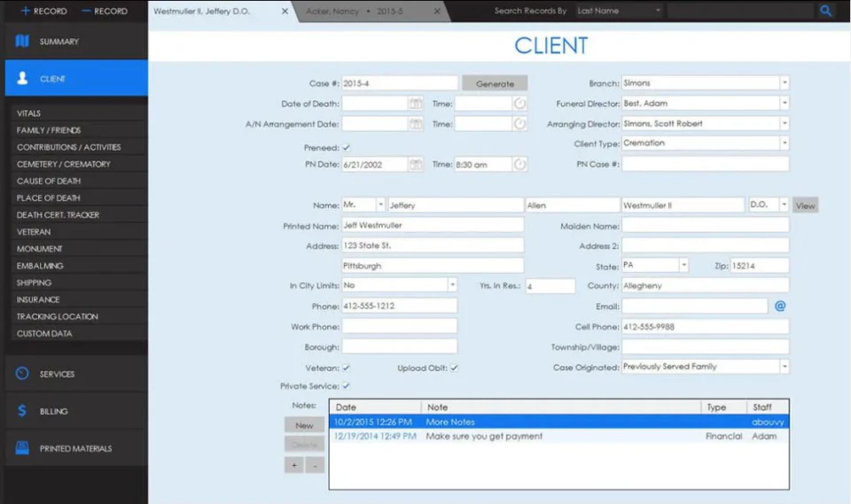Image resolution: width=851 pixels, height=504 pixels.
Task: Open Death Cert. Tracker page
Action: (79, 215)
